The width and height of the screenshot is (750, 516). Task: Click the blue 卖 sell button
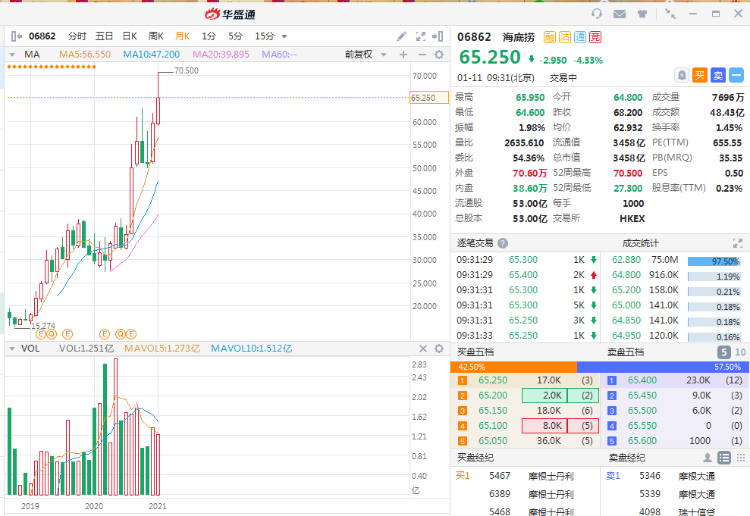718,75
